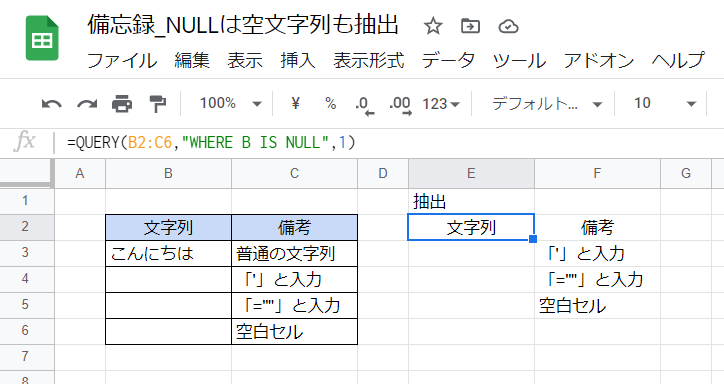724x384 pixels.
Task: Open the font size 10 dropdown
Action: (x=664, y=103)
